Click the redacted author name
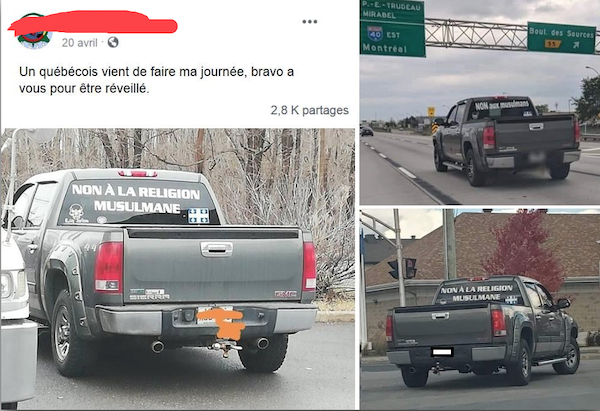Image resolution: width=600 pixels, height=411 pixels. [93, 22]
